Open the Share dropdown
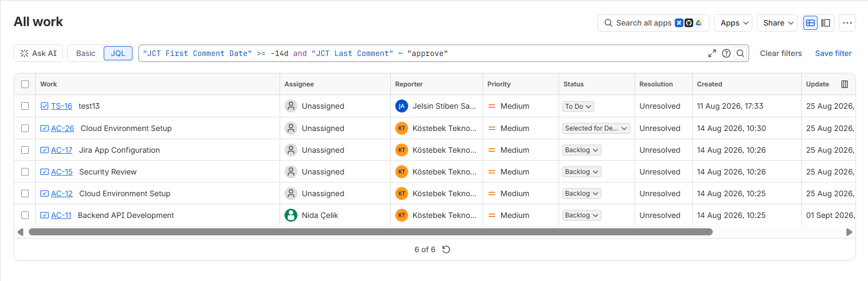 777,23
